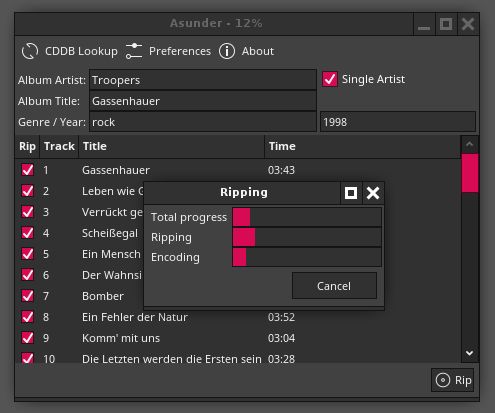Image resolution: width=495 pixels, height=413 pixels.
Task: Toggle rip checkbox for track 7 Bomber
Action: [27, 296]
